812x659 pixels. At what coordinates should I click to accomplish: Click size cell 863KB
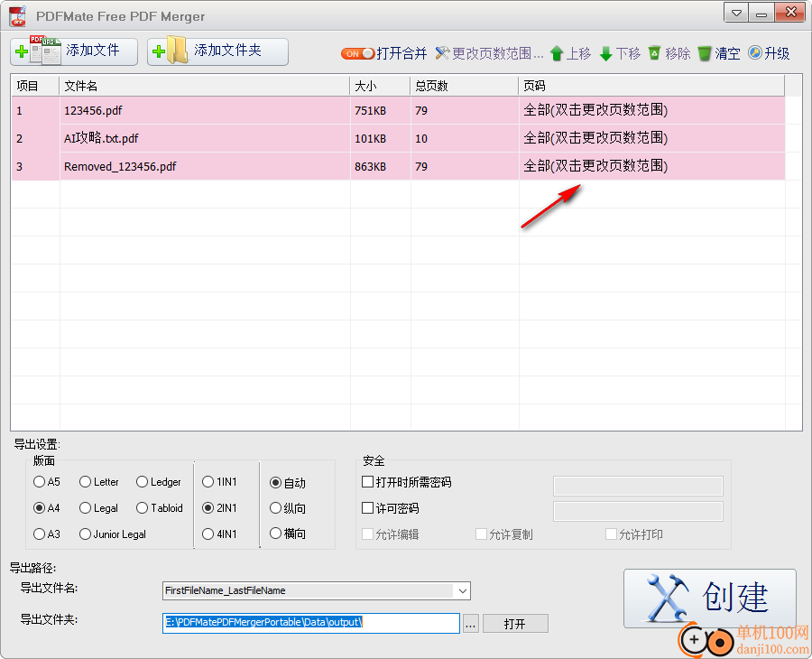(381, 166)
